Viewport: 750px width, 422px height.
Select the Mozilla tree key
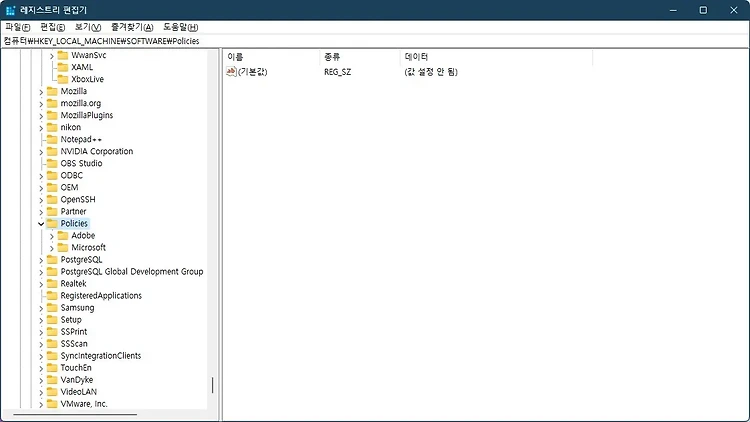click(74, 91)
